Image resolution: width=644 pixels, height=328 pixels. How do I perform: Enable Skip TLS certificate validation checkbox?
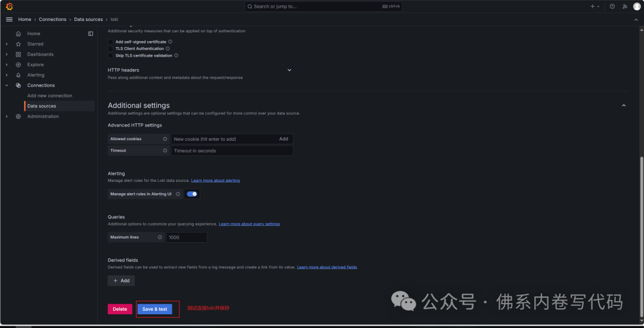pyautogui.click(x=110, y=55)
